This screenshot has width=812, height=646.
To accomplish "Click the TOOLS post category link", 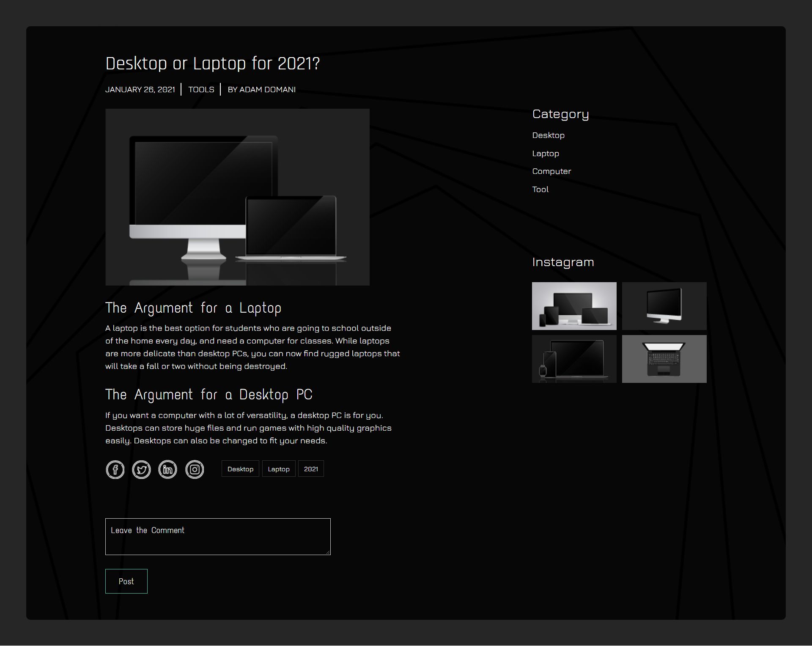I will click(x=201, y=90).
